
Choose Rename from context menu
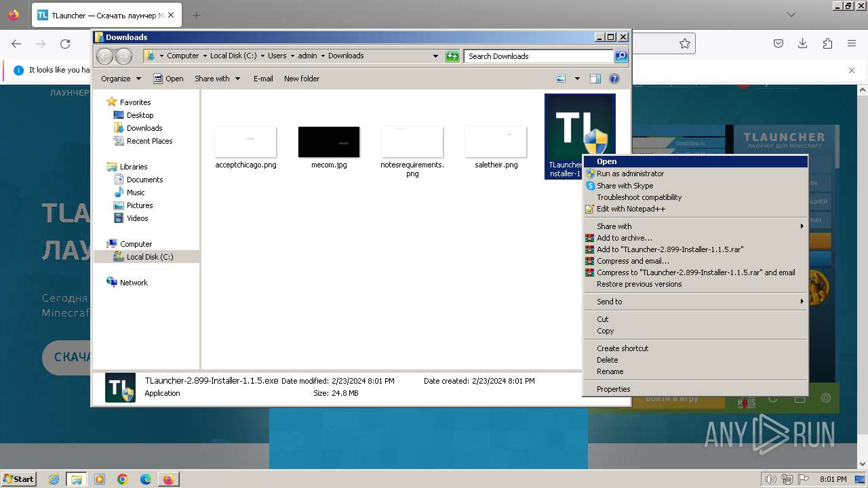point(695,371)
